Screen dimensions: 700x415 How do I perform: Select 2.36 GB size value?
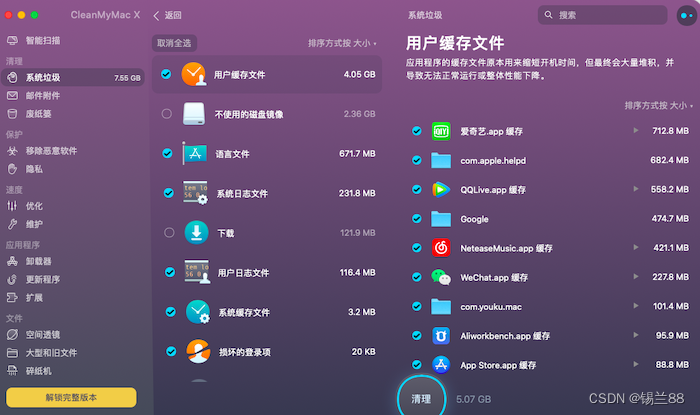click(x=359, y=114)
